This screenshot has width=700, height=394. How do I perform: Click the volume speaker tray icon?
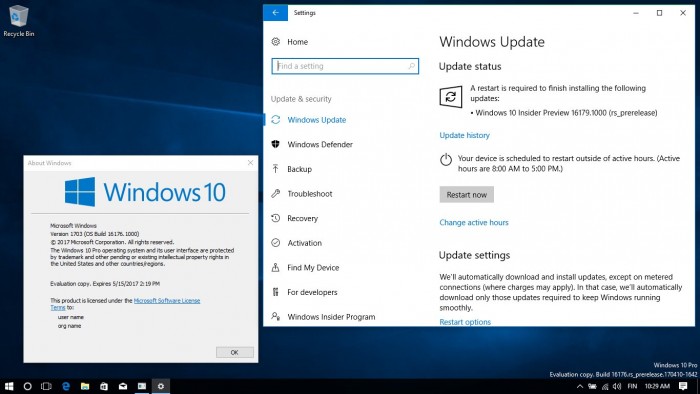617,386
